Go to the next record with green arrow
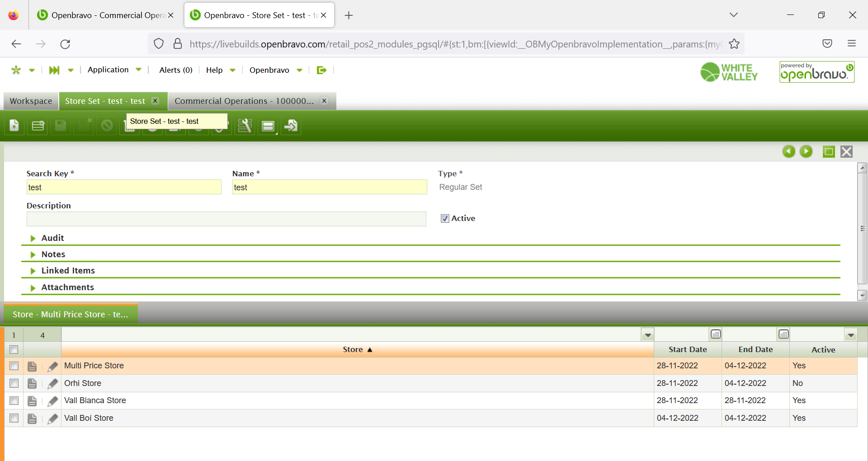 (x=806, y=151)
